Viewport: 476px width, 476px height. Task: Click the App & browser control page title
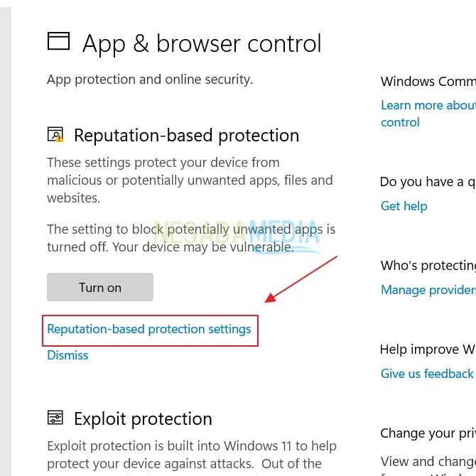(x=202, y=43)
